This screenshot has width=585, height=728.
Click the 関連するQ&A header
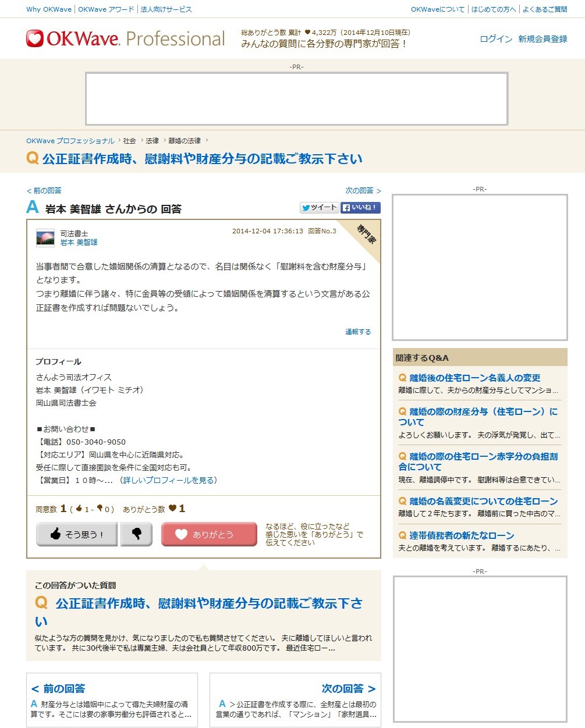[480, 357]
